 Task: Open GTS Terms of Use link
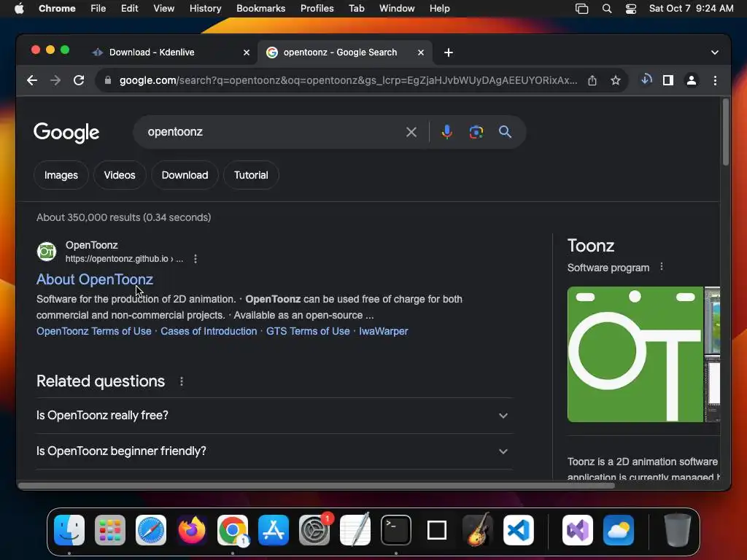(308, 332)
